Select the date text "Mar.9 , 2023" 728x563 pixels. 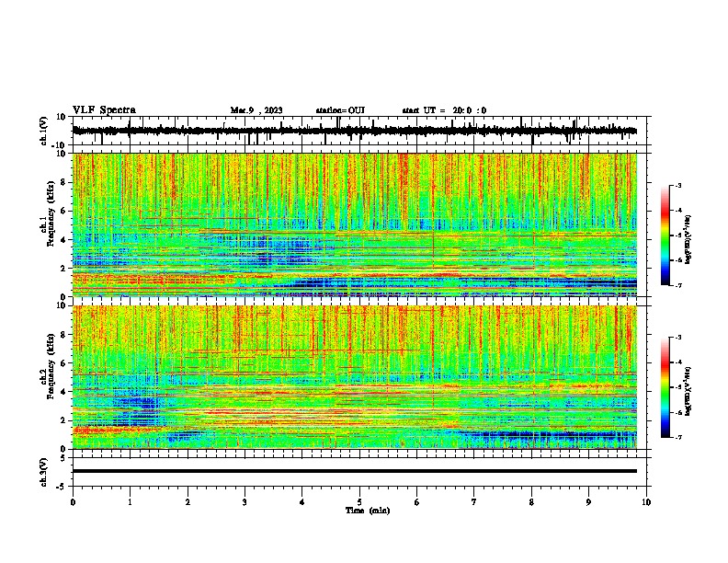pyautogui.click(x=256, y=110)
